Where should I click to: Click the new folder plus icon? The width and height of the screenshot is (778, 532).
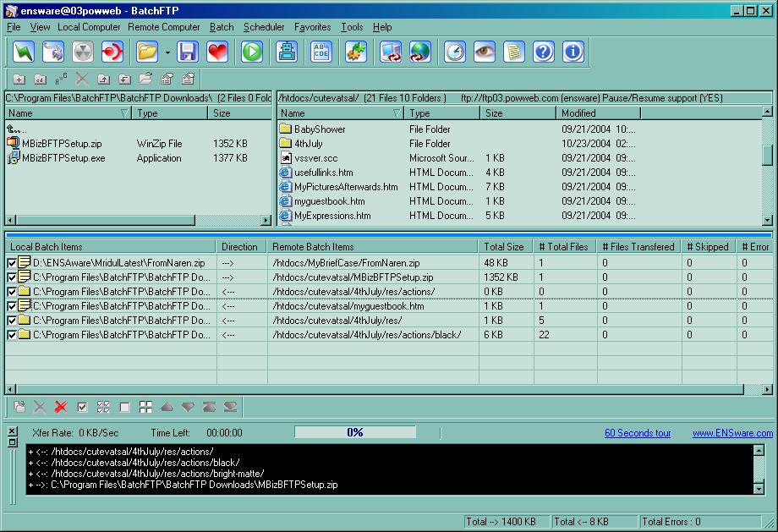(19, 79)
